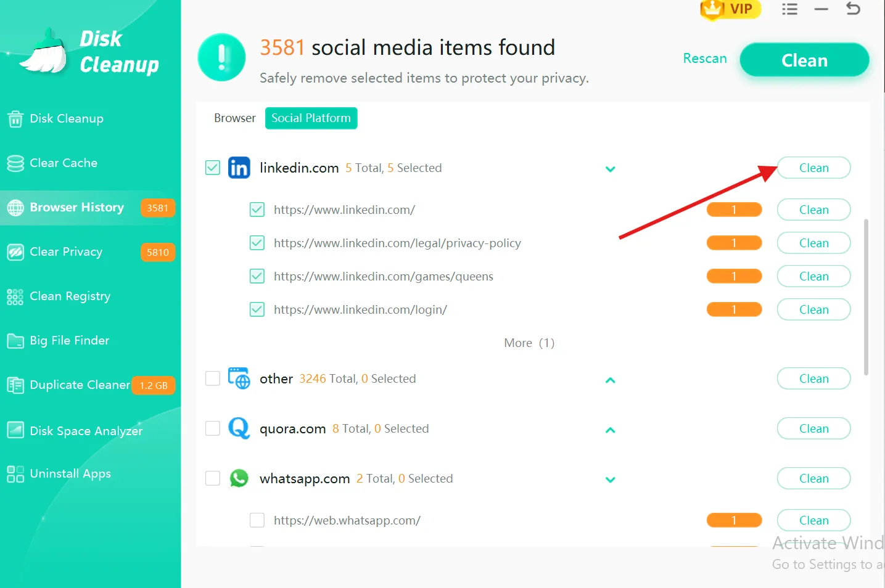Click the VIP crown badge

coord(730,9)
